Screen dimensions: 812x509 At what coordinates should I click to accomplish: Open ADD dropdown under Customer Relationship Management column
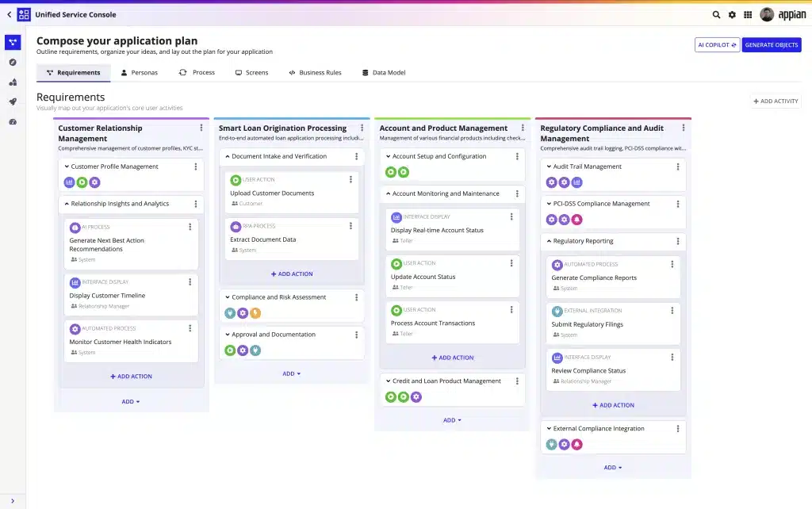point(131,402)
